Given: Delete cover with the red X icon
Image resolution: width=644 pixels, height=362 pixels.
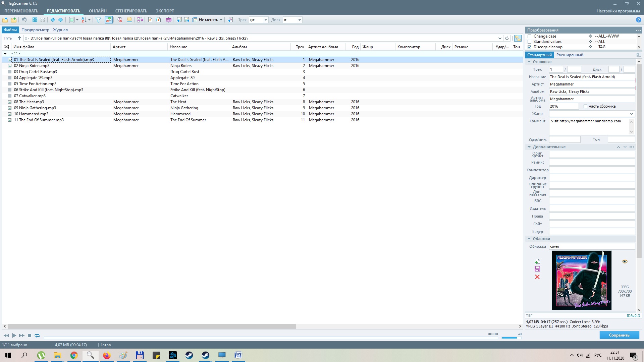Looking at the screenshot, I should [x=537, y=277].
